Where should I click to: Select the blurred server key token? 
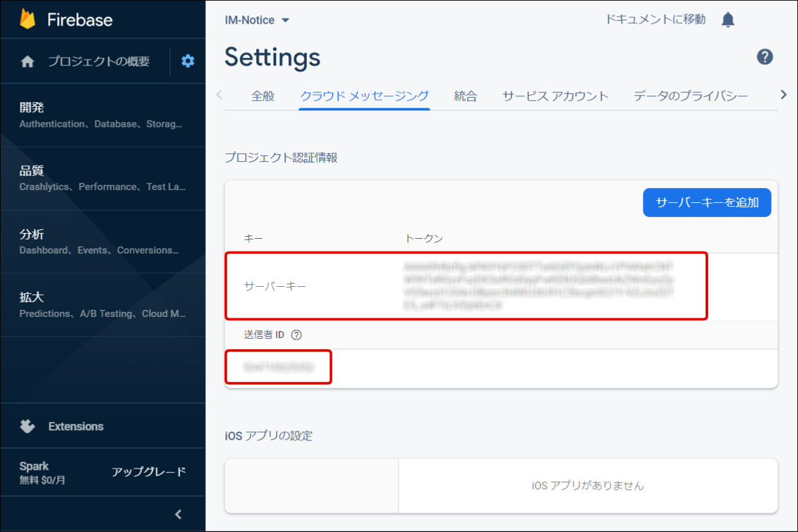coord(538,286)
